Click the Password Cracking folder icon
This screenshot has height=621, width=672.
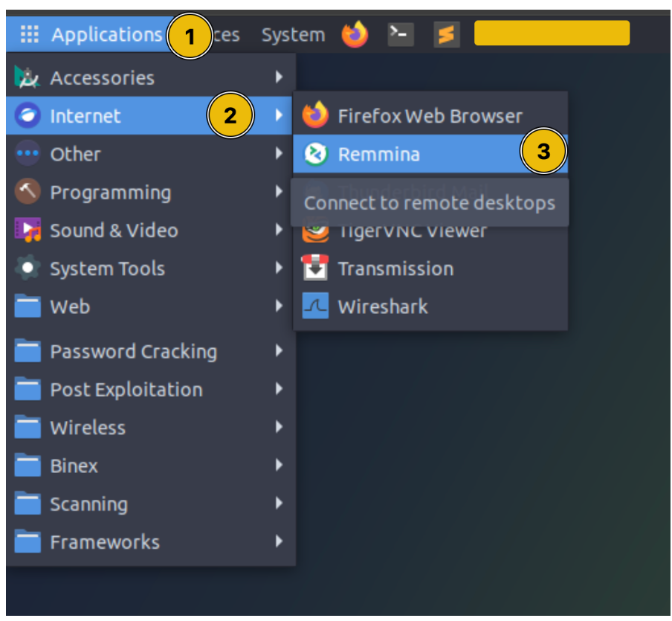28,350
